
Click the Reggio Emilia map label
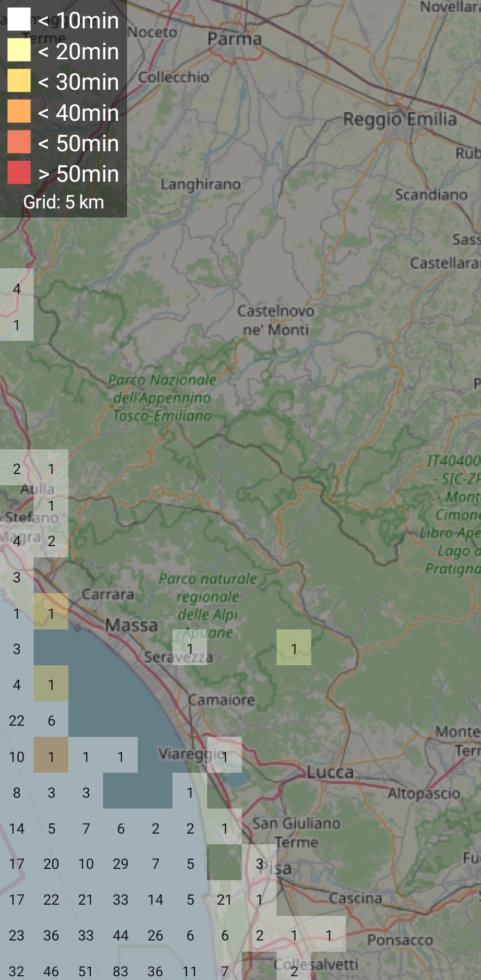point(399,119)
